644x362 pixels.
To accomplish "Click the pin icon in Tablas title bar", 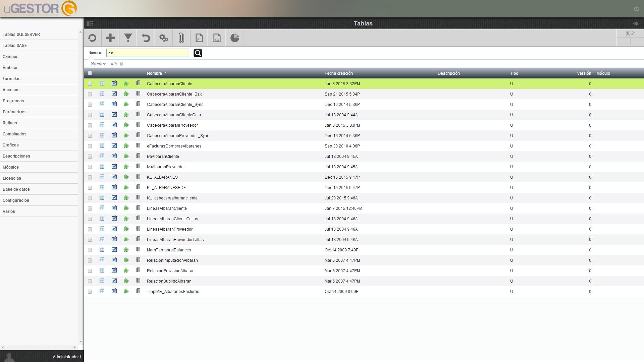I will point(636,23).
